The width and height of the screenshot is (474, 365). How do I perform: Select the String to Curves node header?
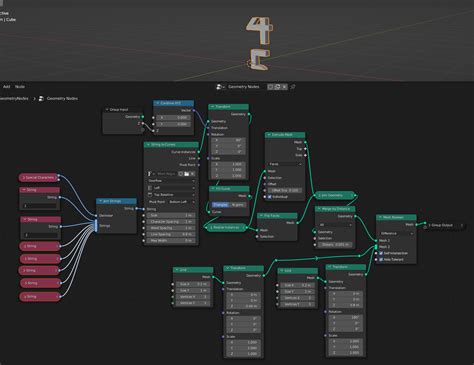pos(171,145)
